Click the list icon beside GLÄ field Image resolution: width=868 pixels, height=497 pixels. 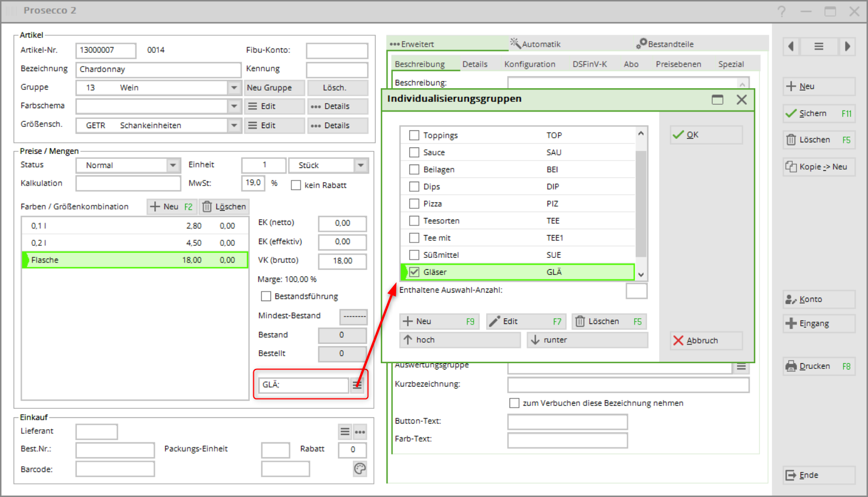tap(357, 385)
